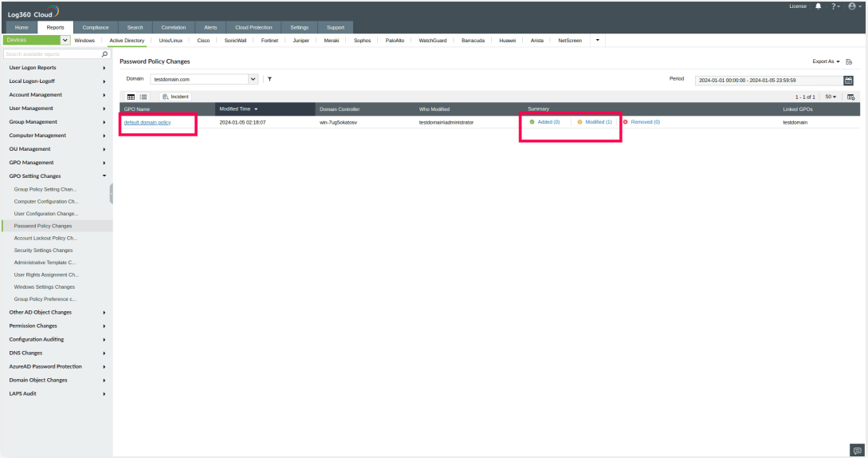Click the search magnifier icon in sidebar
Screen dimensions: 868x458
click(104, 55)
